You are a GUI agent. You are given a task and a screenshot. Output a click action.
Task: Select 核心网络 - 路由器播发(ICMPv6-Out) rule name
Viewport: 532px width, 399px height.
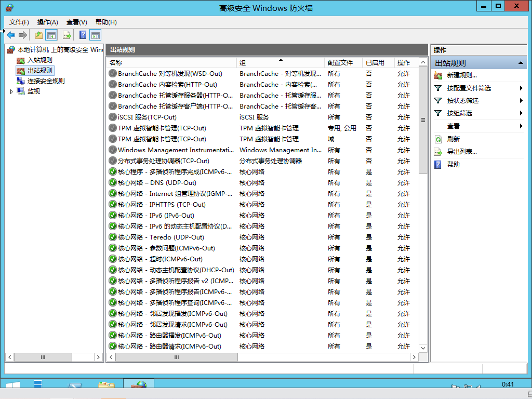point(170,336)
